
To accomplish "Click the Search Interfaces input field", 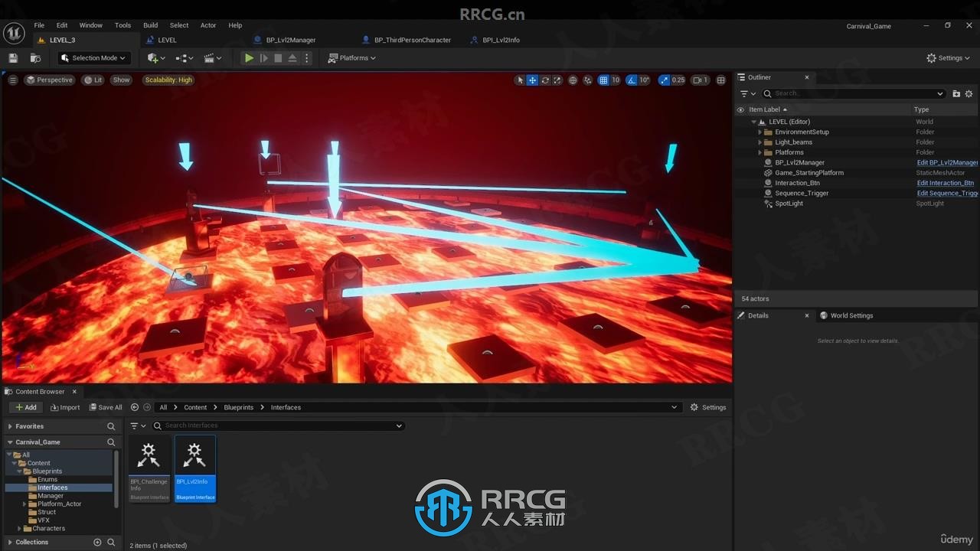I will [277, 425].
